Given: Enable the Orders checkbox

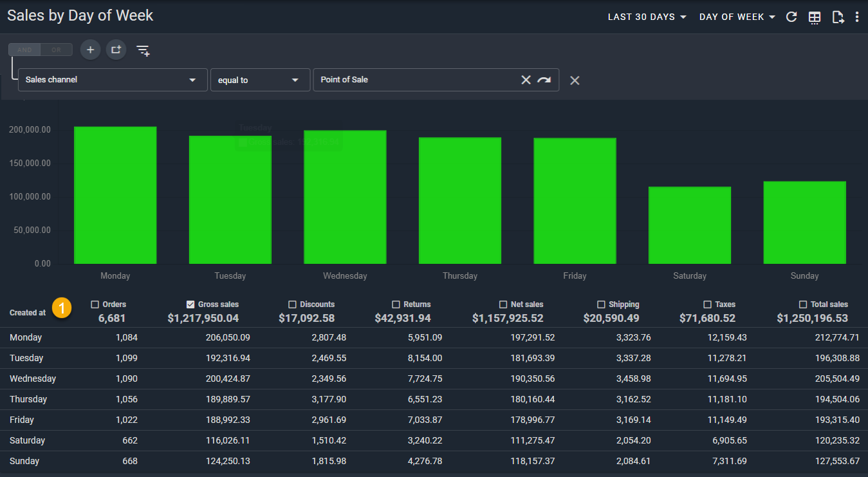Looking at the screenshot, I should pyautogui.click(x=95, y=304).
